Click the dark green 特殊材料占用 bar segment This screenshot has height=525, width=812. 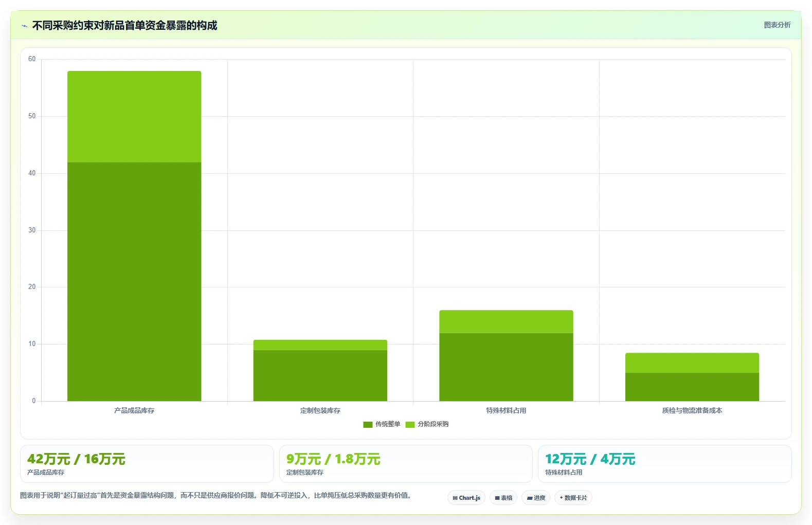506,367
